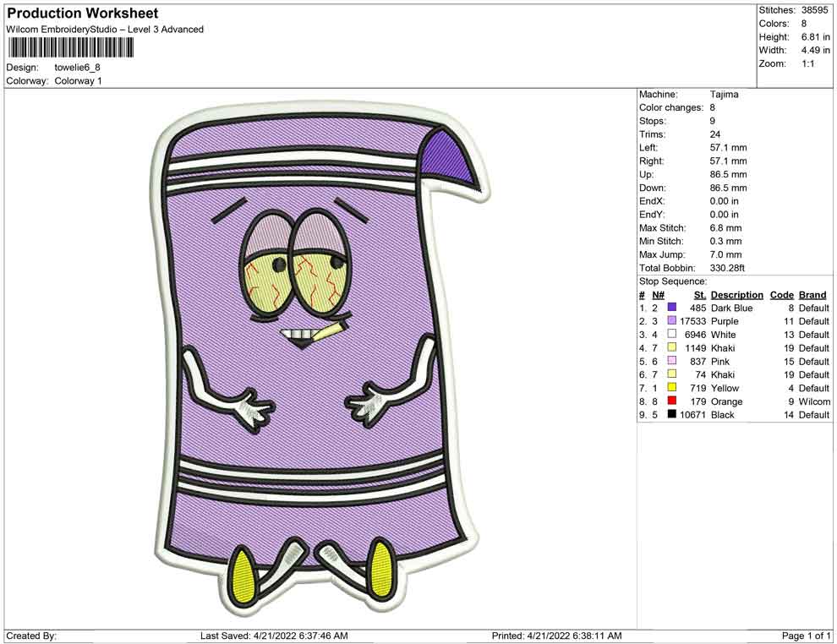Pick the Black thread color swatch
The image size is (837, 644).
[672, 414]
